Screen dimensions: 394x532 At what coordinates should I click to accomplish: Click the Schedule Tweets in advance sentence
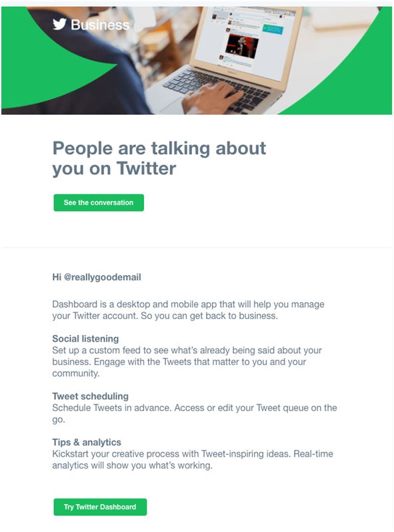[195, 413]
